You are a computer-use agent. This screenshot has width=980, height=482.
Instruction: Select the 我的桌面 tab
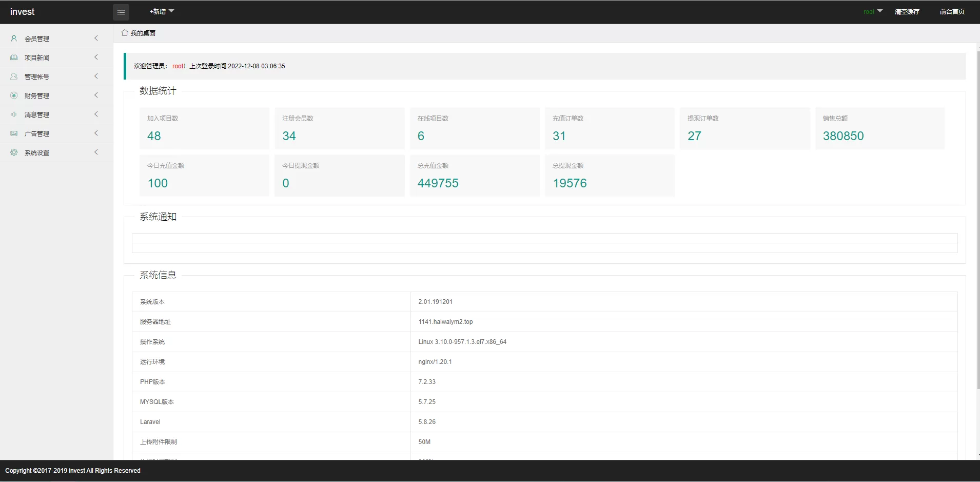pos(143,33)
